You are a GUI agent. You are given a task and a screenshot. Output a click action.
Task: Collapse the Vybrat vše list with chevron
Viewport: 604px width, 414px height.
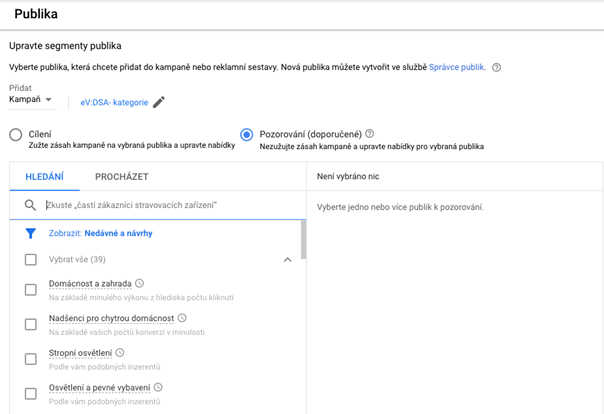287,260
